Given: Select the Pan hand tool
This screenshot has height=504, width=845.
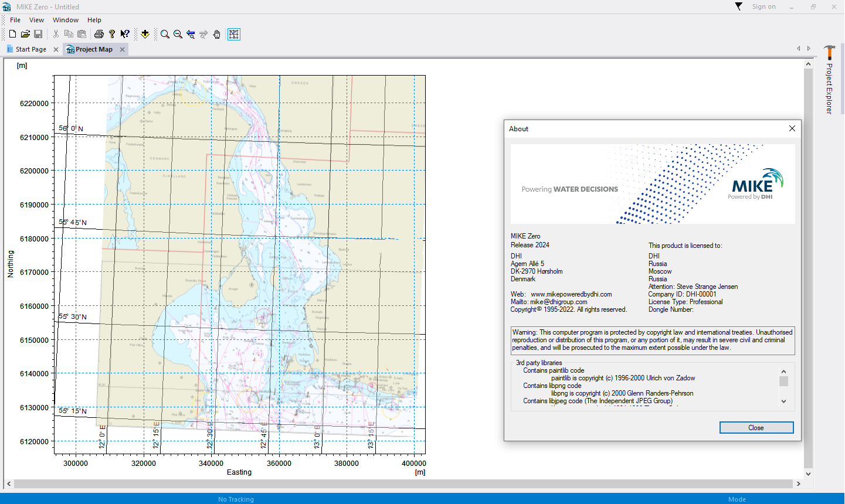Looking at the screenshot, I should [216, 35].
